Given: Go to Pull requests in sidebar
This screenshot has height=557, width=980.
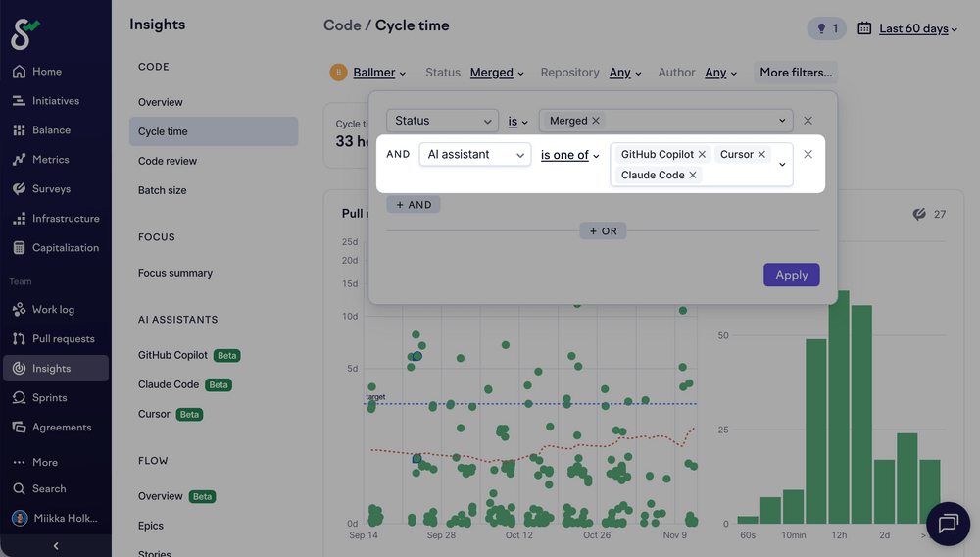Looking at the screenshot, I should point(63,339).
